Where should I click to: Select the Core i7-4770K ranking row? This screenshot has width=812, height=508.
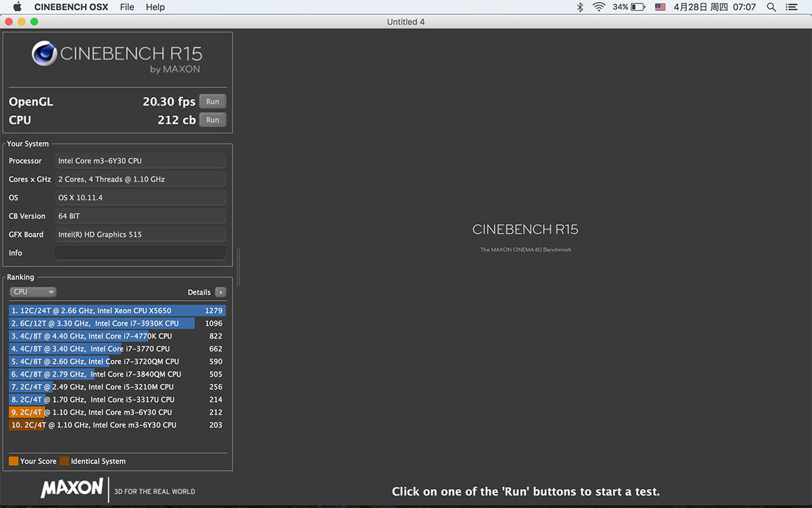(x=118, y=336)
